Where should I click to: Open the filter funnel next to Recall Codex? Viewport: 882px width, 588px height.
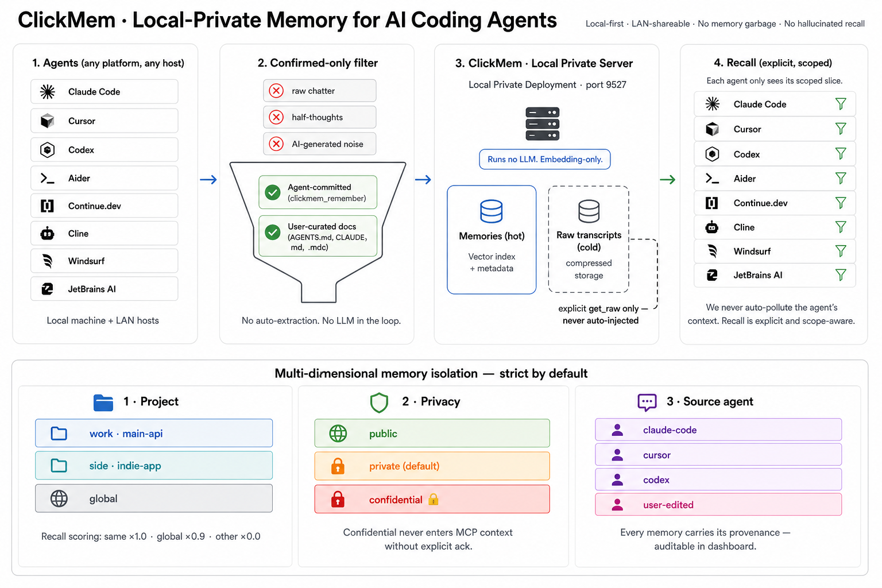(841, 153)
